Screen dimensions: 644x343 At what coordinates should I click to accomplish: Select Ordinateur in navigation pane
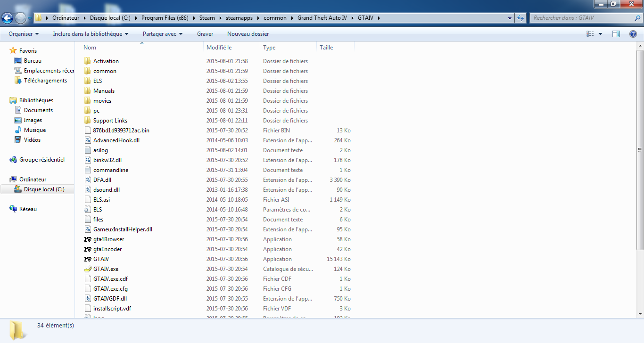[33, 180]
